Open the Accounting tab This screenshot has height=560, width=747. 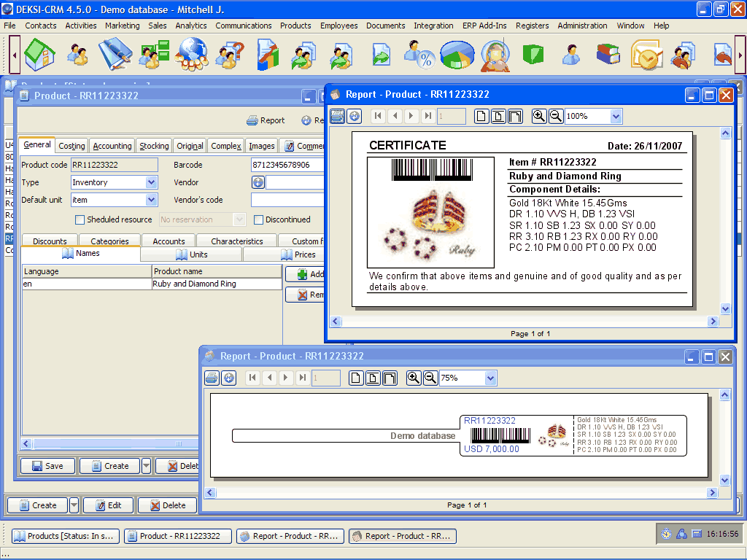point(112,146)
